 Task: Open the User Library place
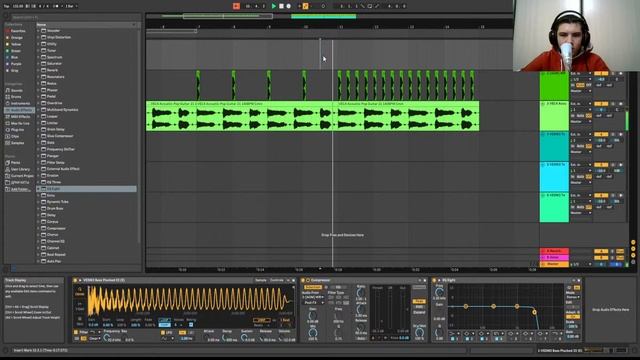pos(18,169)
